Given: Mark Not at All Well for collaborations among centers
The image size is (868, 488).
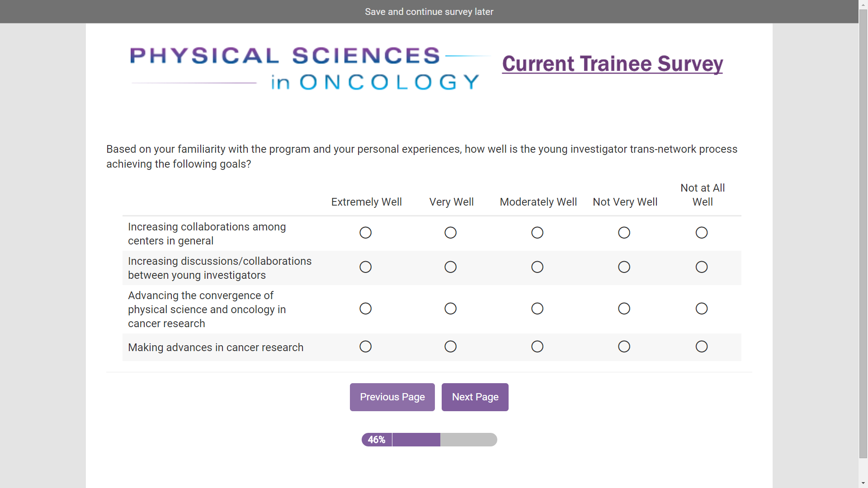Looking at the screenshot, I should pyautogui.click(x=701, y=233).
